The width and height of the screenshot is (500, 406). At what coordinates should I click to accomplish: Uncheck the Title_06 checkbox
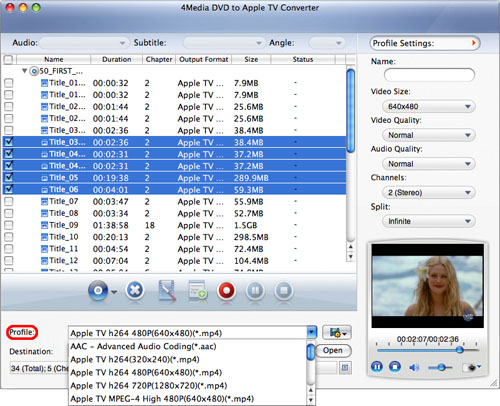(x=9, y=189)
